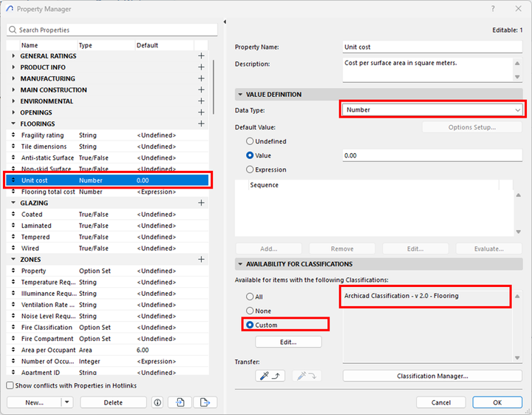
Task: Click reorder handle of Area per Occupant
Action: 13,350
